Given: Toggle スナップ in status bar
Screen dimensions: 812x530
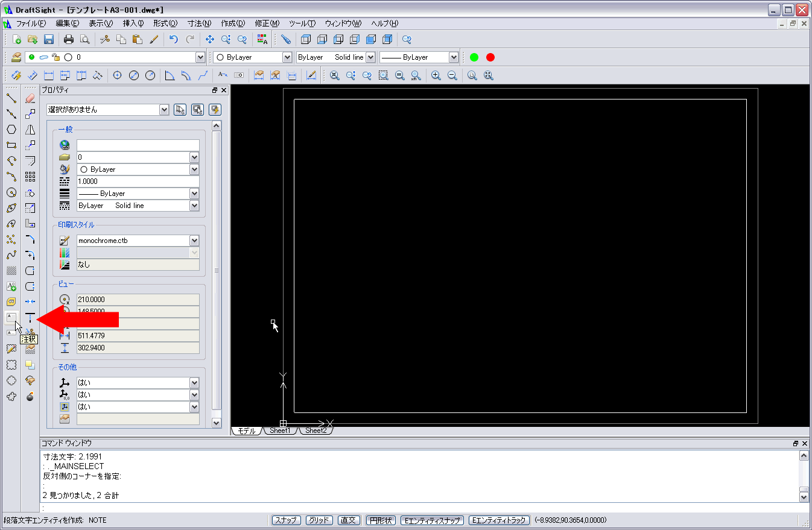Looking at the screenshot, I should (x=286, y=520).
